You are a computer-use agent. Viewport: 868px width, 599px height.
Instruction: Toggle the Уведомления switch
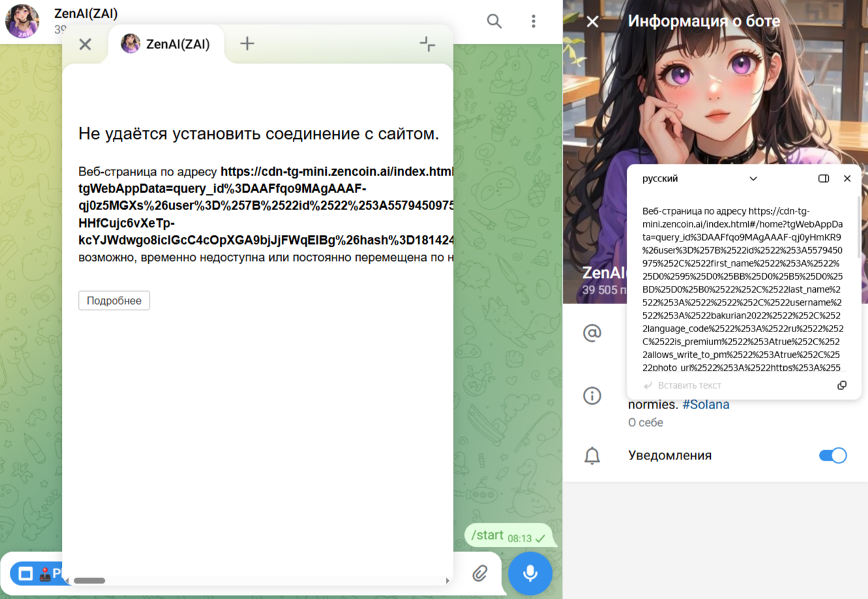833,455
